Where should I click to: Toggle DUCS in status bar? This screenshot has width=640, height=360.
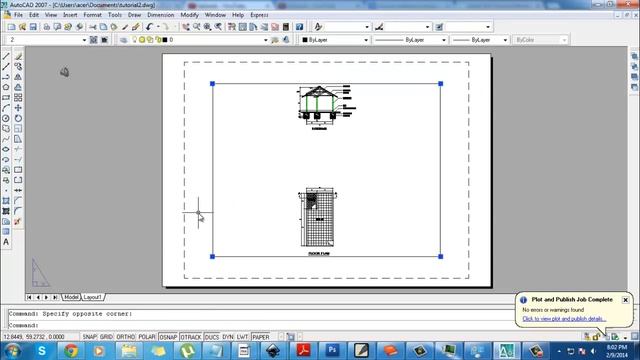(x=211, y=337)
